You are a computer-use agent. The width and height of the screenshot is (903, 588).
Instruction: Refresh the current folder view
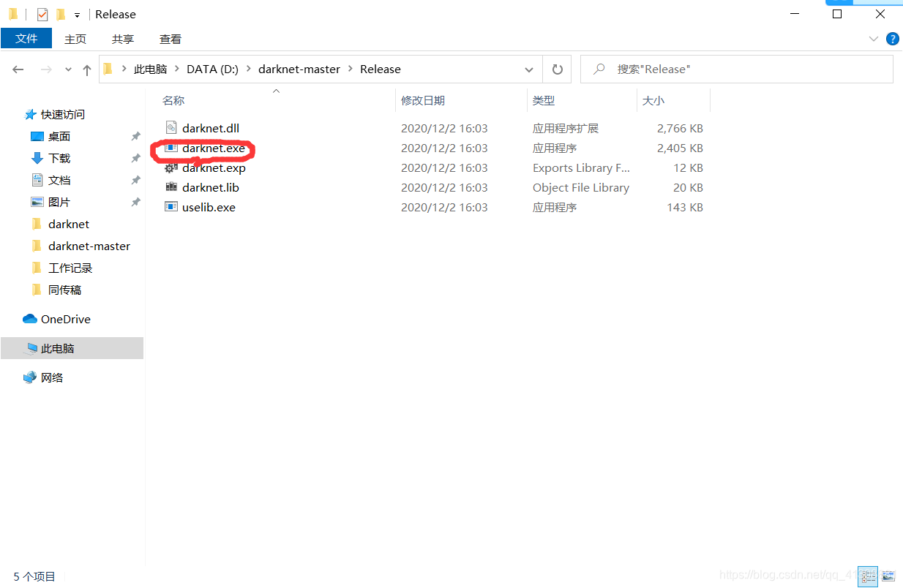(x=558, y=69)
